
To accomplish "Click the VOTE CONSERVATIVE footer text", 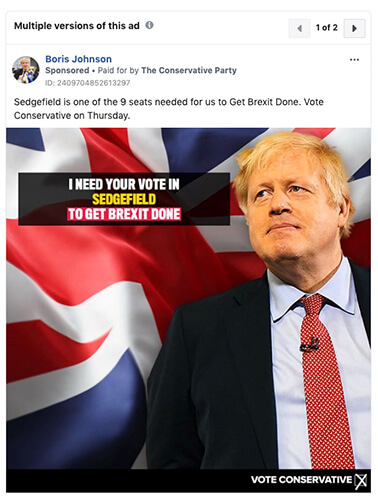I will tap(301, 480).
